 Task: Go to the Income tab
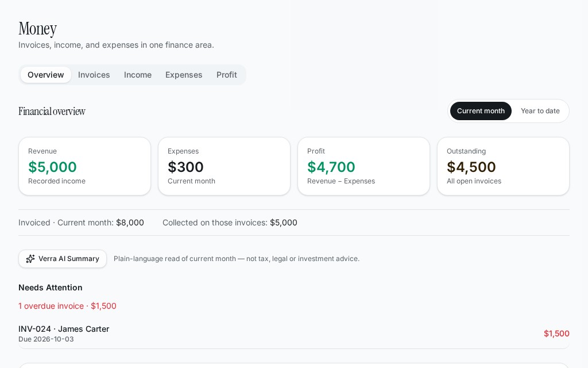click(138, 75)
